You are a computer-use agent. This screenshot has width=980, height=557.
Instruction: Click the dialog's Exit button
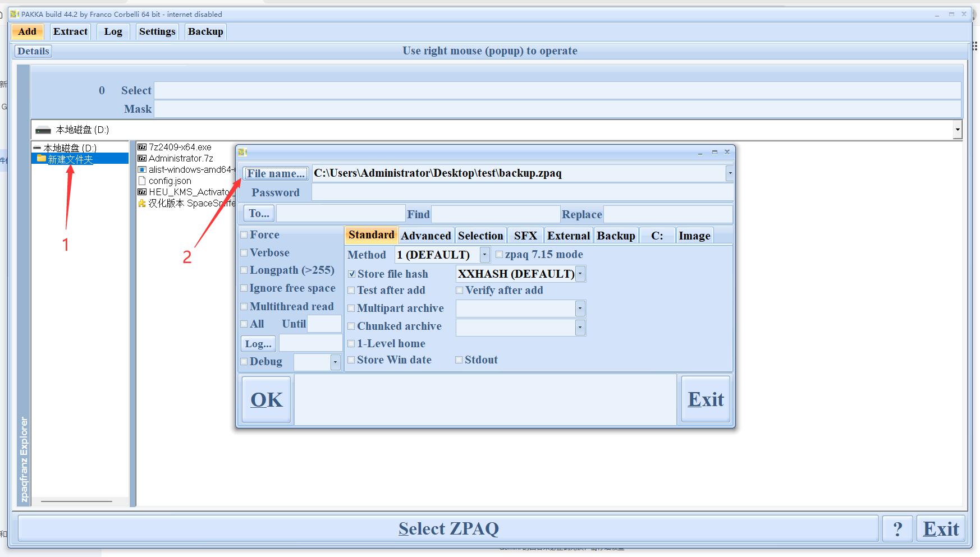[706, 399]
